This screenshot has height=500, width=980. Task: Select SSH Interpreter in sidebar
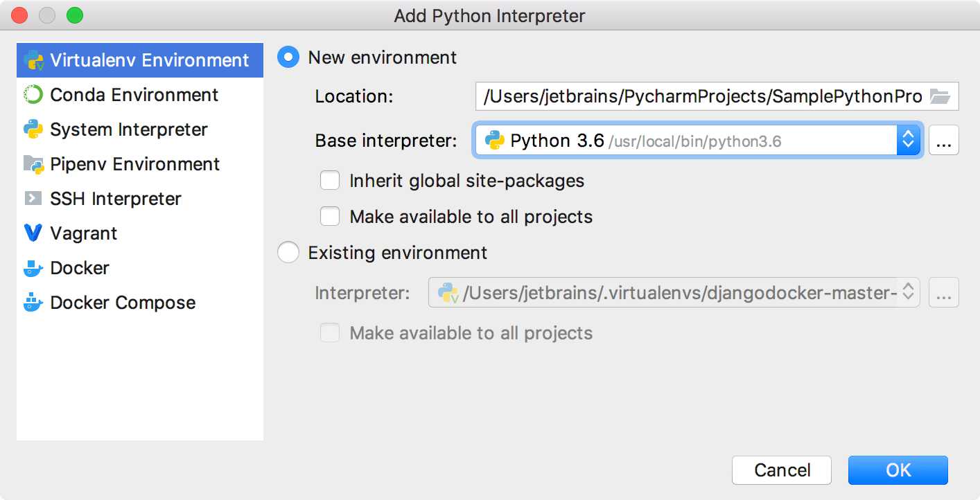pyautogui.click(x=140, y=199)
